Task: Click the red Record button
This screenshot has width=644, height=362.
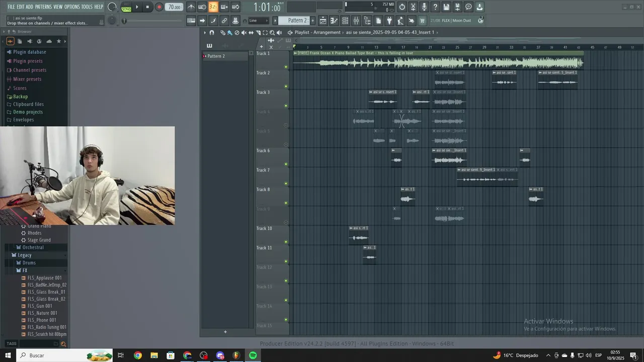Action: (x=159, y=7)
